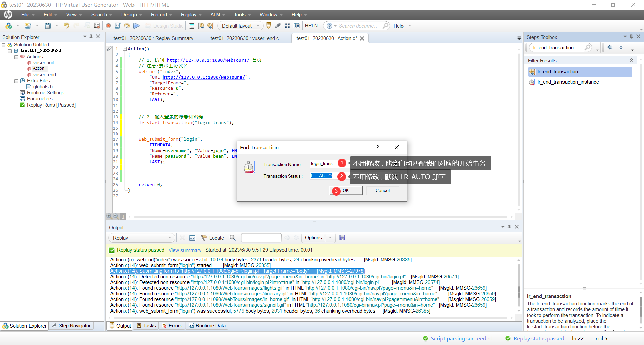Click the blue back arrow in Steps Toolbox
Viewport: 644px width, 345px height.
tap(610, 47)
